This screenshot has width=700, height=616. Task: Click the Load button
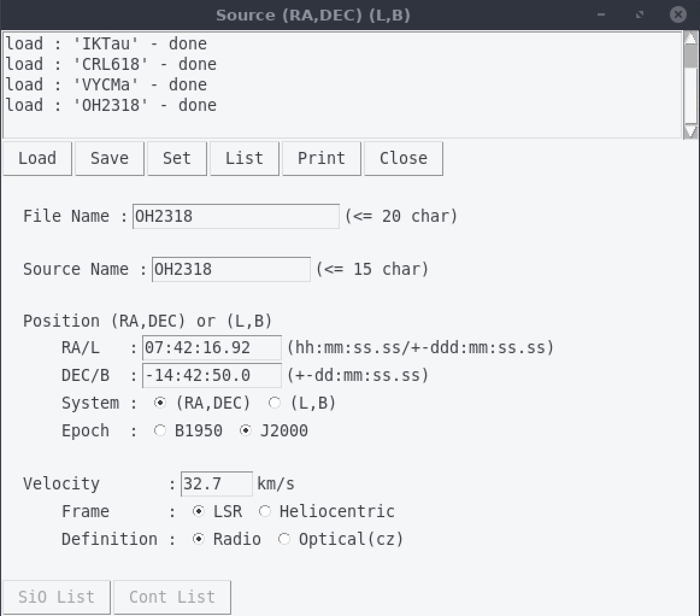click(37, 159)
